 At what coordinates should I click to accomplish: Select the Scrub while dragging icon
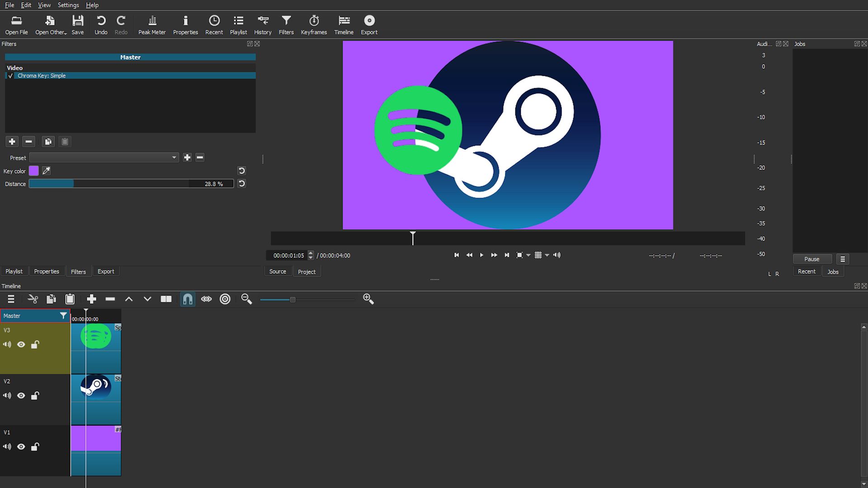coord(206,299)
